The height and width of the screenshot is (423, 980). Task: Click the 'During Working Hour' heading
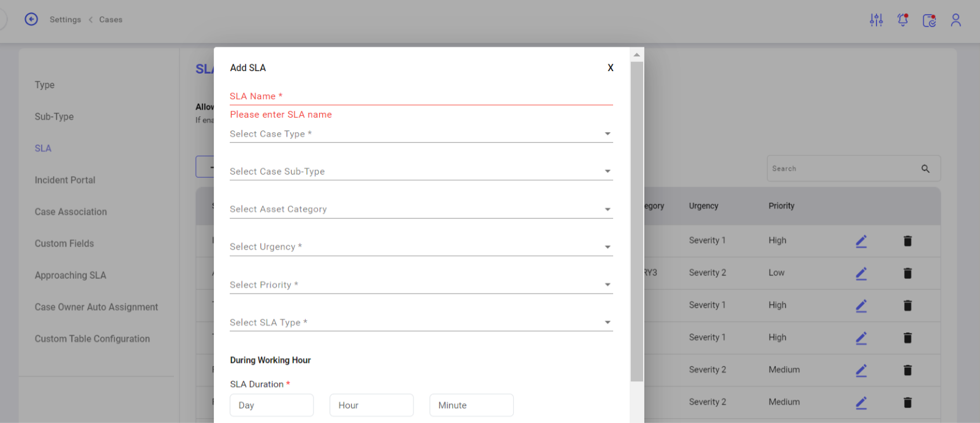coord(270,360)
